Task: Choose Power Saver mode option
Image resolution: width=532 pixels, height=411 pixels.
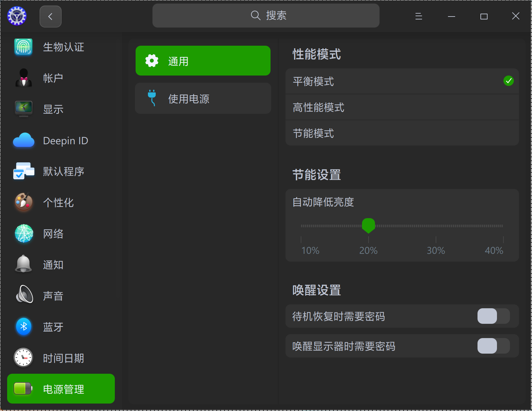Action: (x=402, y=133)
